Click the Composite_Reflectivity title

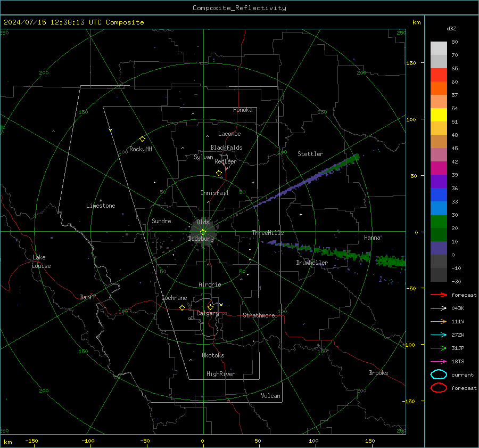click(240, 8)
